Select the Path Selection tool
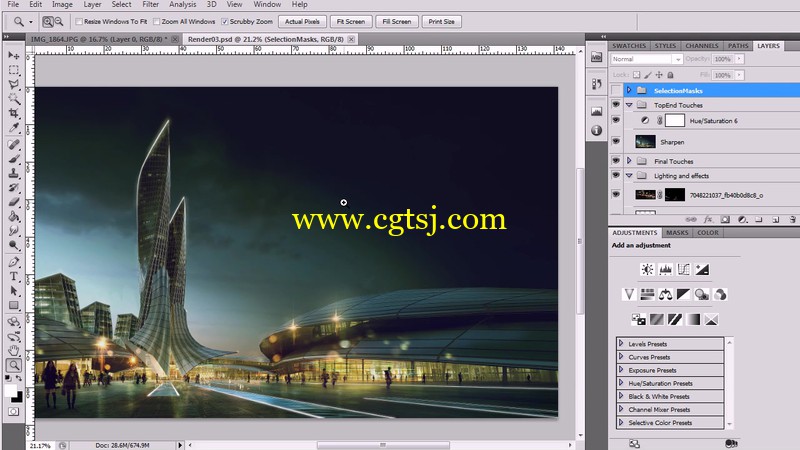 pyautogui.click(x=14, y=291)
